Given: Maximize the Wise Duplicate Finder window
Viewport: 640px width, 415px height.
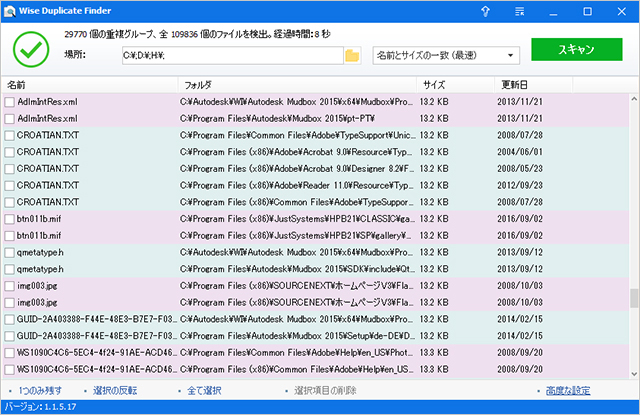Looking at the screenshot, I should [587, 11].
